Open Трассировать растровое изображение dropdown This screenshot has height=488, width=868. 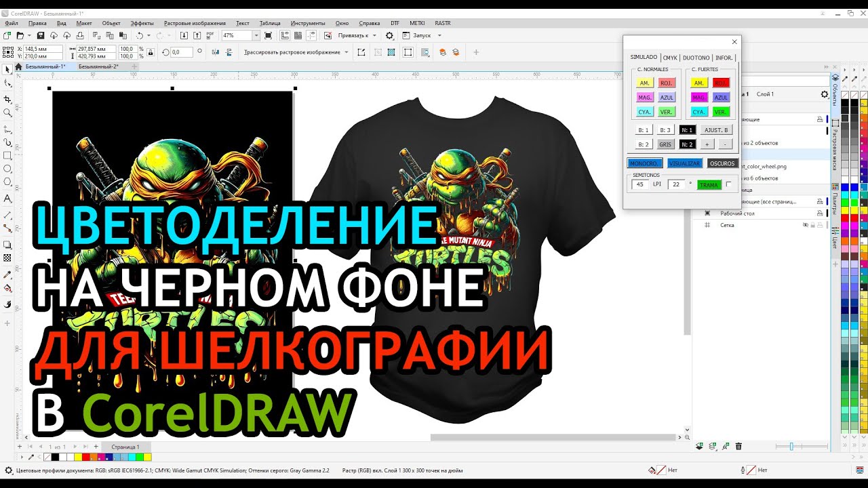click(347, 52)
